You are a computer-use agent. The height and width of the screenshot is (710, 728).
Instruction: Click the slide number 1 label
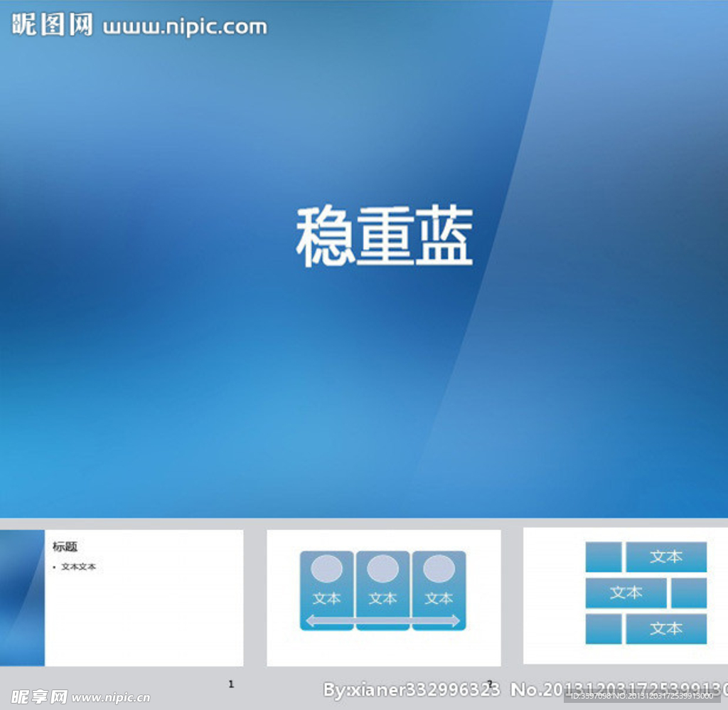(x=231, y=684)
